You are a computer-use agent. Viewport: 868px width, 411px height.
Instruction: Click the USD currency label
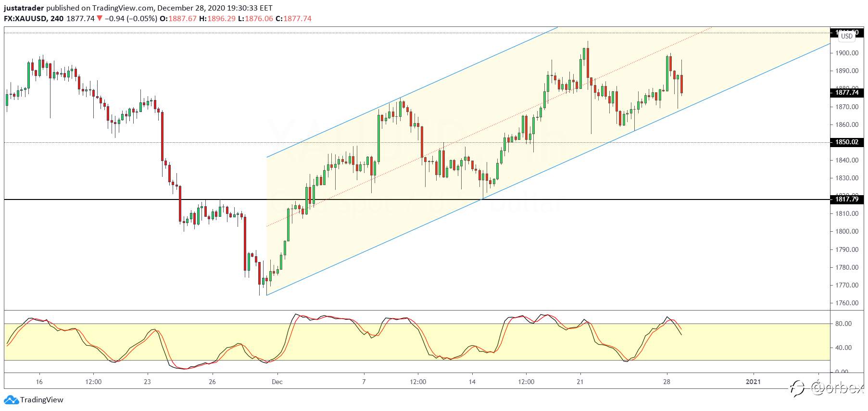tap(847, 36)
